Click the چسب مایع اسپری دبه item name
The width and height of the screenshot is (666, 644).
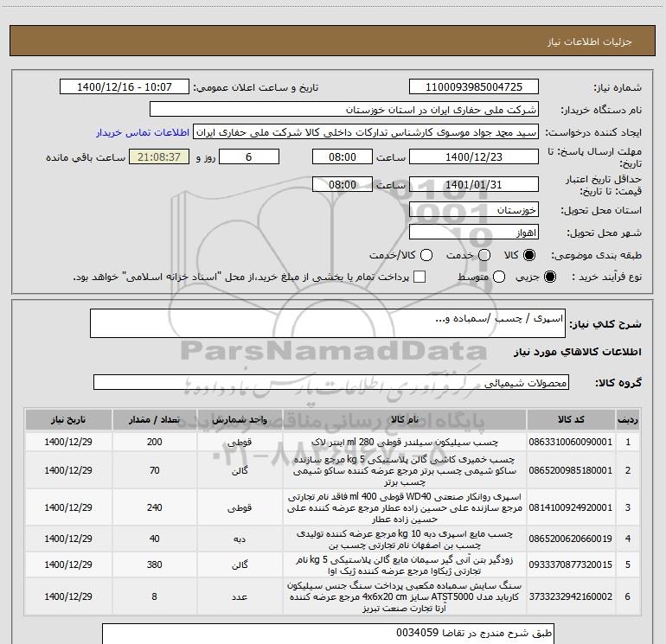[x=405, y=539]
